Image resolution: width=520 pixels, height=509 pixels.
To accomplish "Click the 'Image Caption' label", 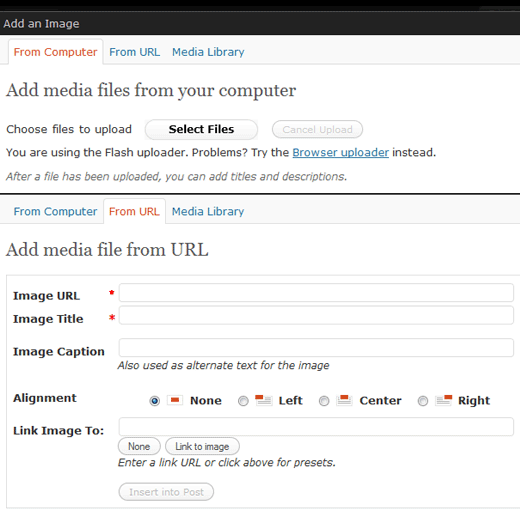I will [59, 352].
